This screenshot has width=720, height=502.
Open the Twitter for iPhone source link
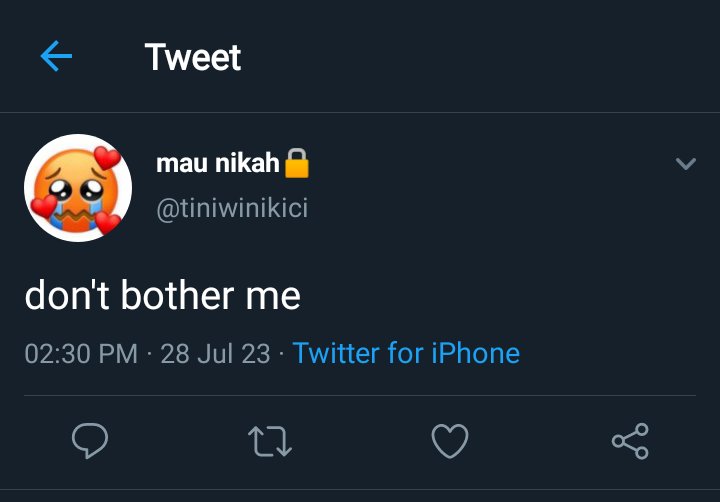pyautogui.click(x=406, y=353)
